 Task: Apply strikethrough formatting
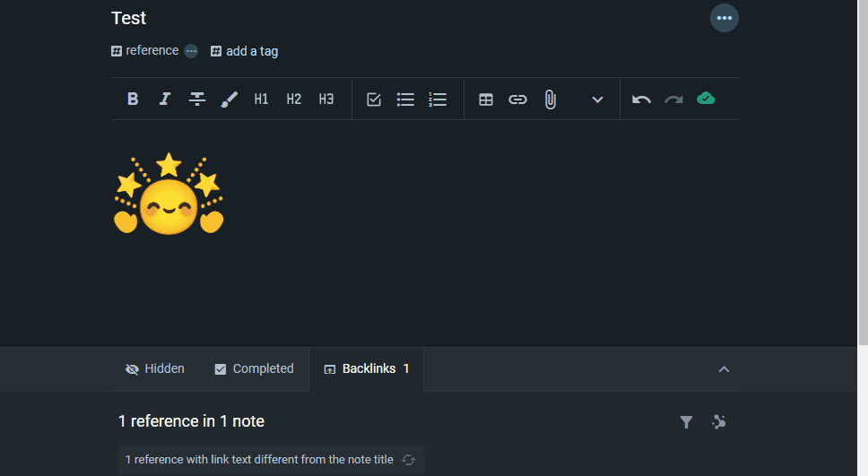pos(197,100)
